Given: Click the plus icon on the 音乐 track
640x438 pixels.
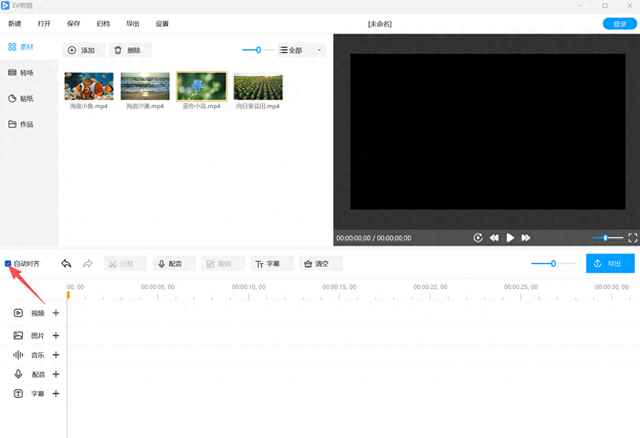Looking at the screenshot, I should click(56, 354).
